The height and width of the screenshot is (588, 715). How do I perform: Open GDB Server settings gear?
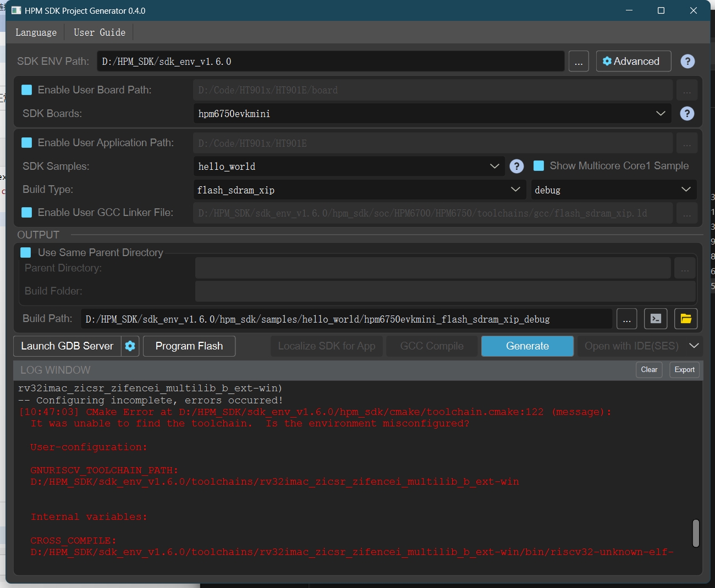coord(130,346)
